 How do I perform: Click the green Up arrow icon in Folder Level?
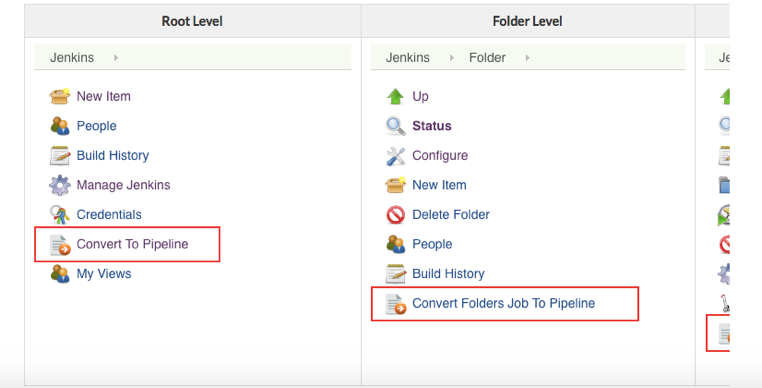(x=395, y=96)
